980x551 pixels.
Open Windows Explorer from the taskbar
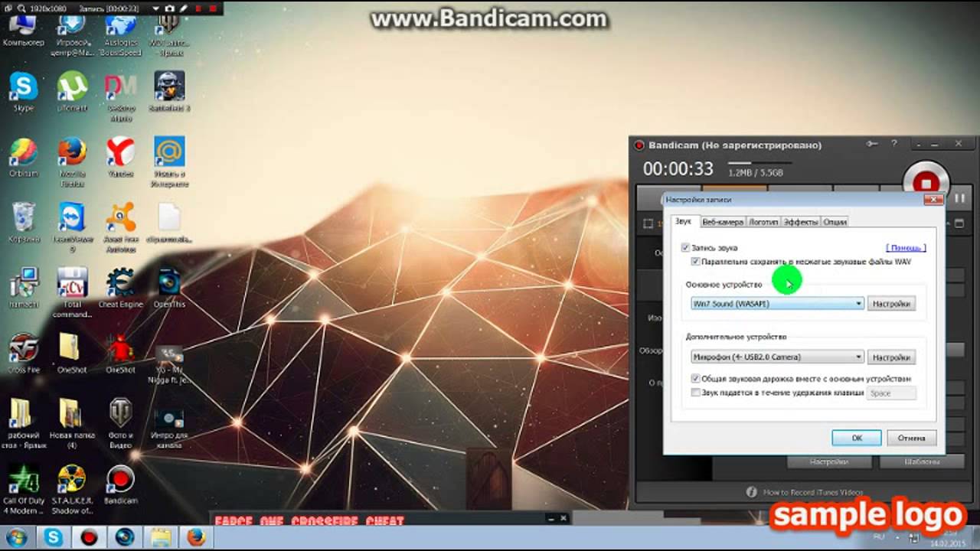click(x=160, y=536)
